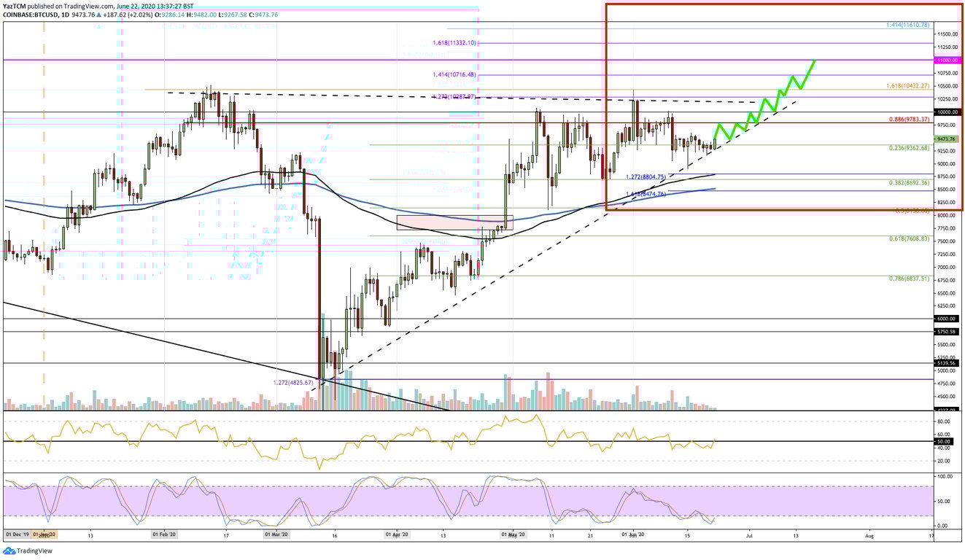Viewport: 965px width, 560px height.
Task: Select the 6000.00 horizontal level tag
Action: click(947, 318)
